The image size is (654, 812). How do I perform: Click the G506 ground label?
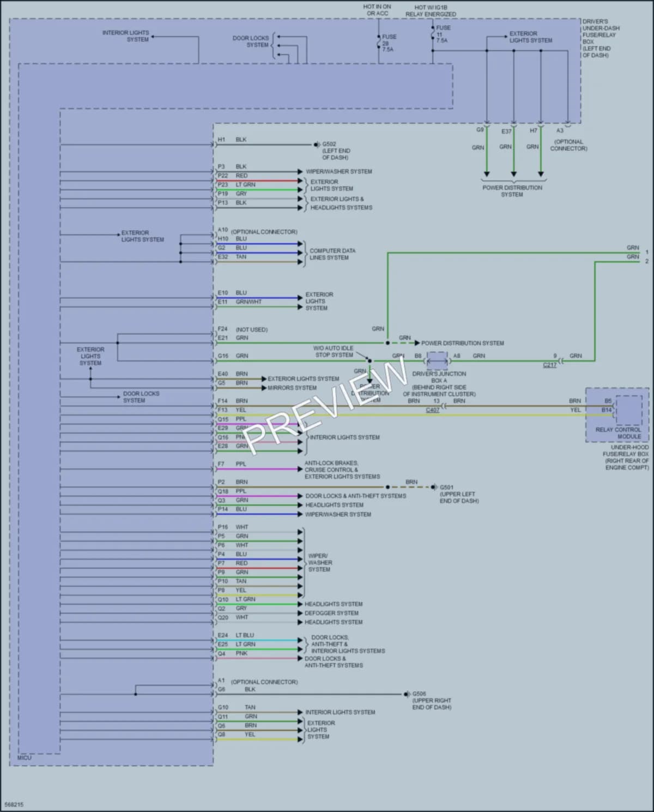432,701
